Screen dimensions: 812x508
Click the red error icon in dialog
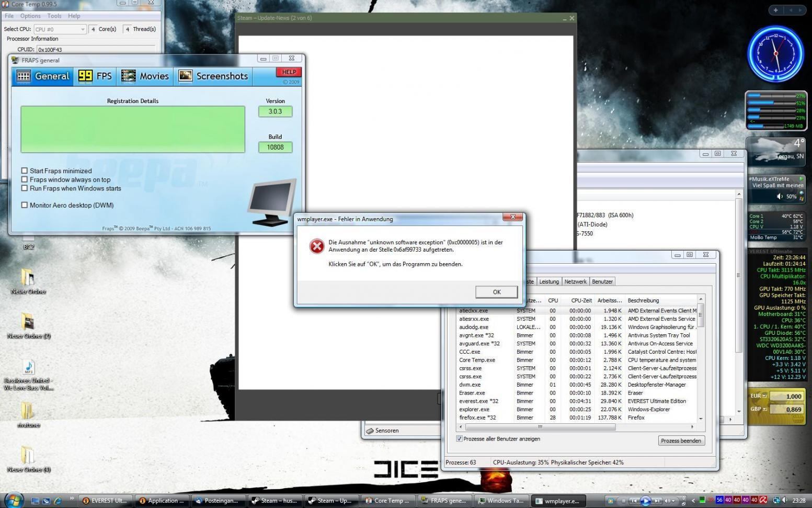[x=317, y=246]
